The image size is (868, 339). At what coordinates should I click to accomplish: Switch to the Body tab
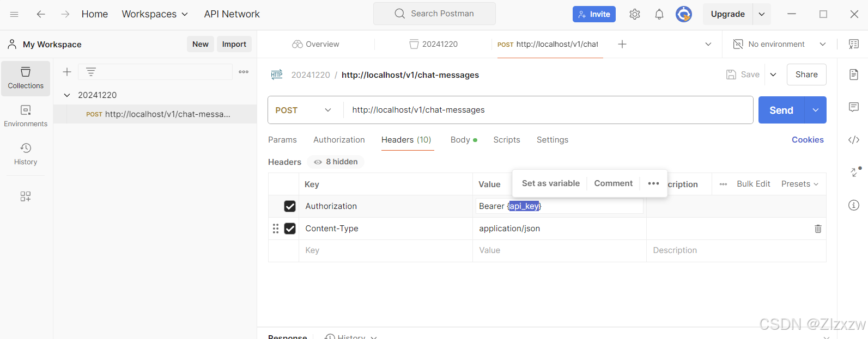464,140
